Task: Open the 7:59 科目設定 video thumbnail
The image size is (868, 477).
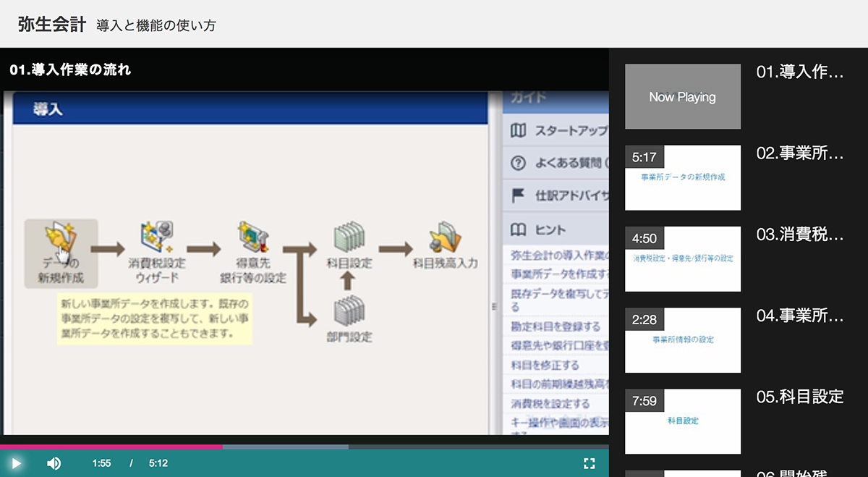Action: tap(683, 421)
